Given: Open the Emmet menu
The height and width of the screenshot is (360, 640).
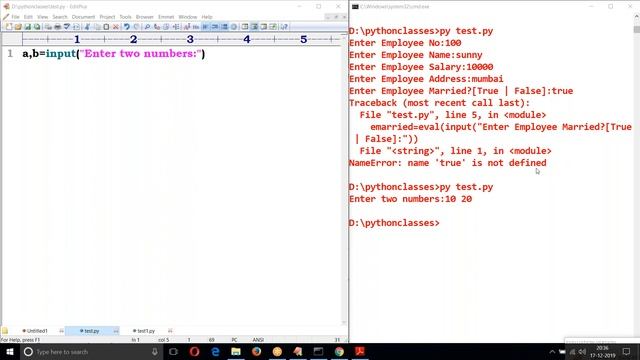Looking at the screenshot, I should pyautogui.click(x=166, y=17).
